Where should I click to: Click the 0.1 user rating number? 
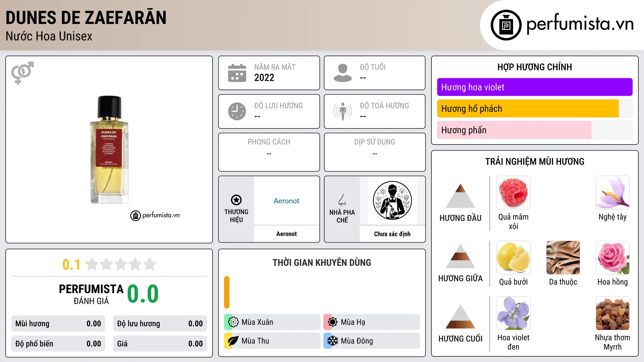click(71, 265)
